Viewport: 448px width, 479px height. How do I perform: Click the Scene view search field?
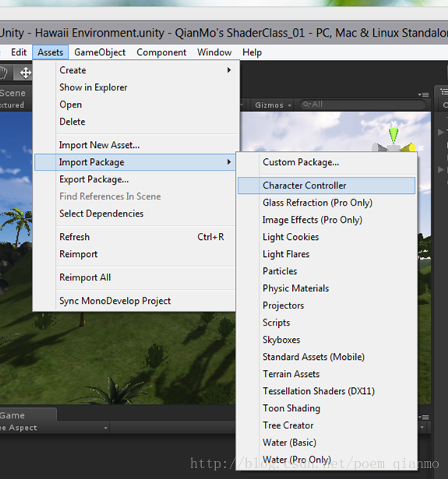(363, 104)
